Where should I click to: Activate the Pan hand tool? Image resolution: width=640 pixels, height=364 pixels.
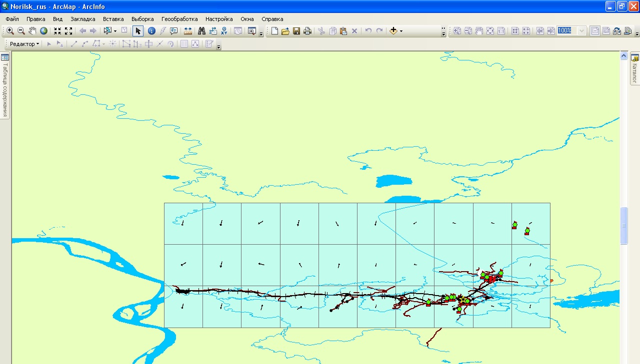pyautogui.click(x=32, y=31)
